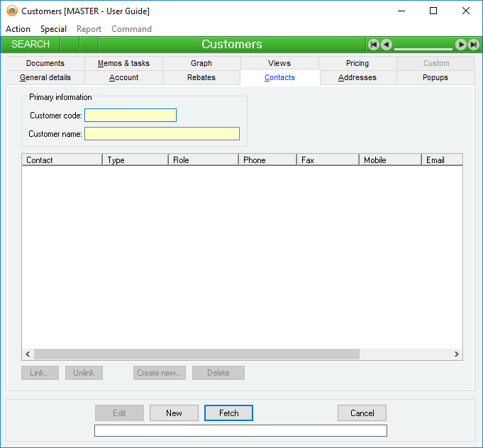This screenshot has height=448, width=483.
Task: Switch to the Addresses tab
Action: [357, 77]
